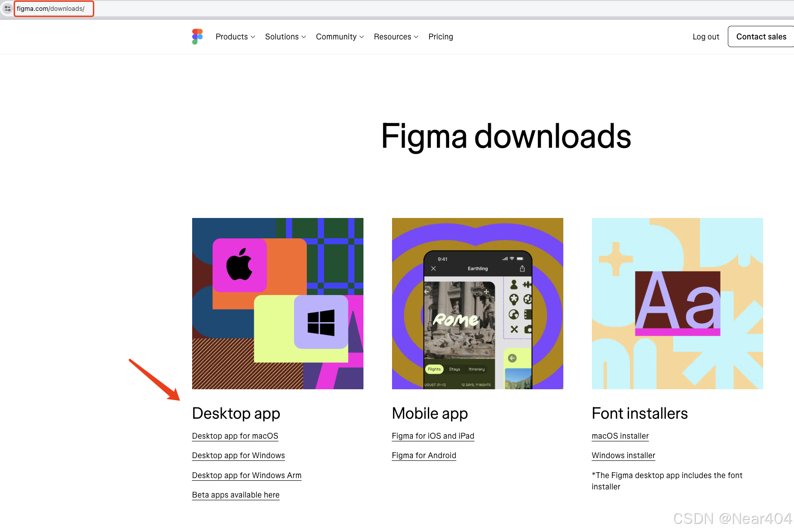Click the font installer footnote text
Viewport: 794px width, 532px height.
pyautogui.click(x=667, y=481)
